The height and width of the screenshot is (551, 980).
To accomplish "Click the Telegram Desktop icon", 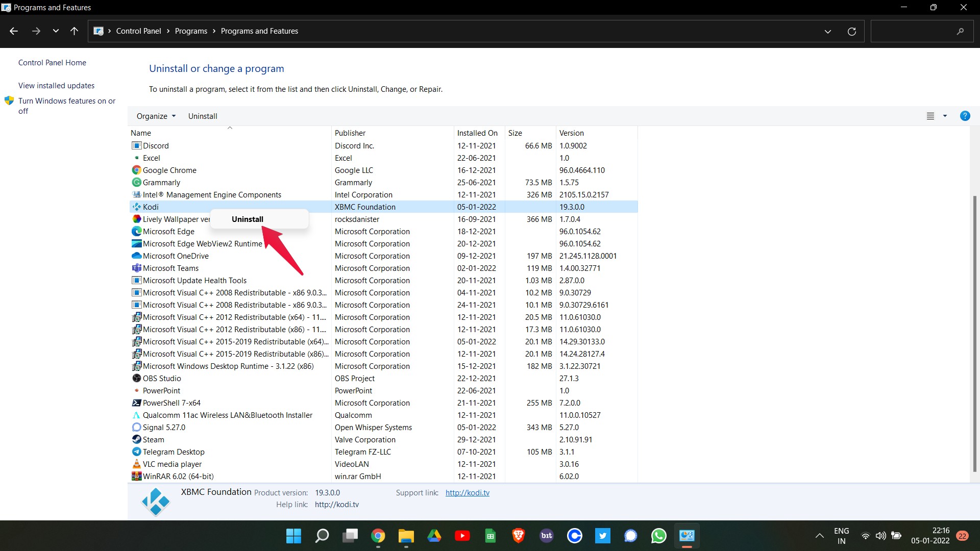I will point(135,452).
